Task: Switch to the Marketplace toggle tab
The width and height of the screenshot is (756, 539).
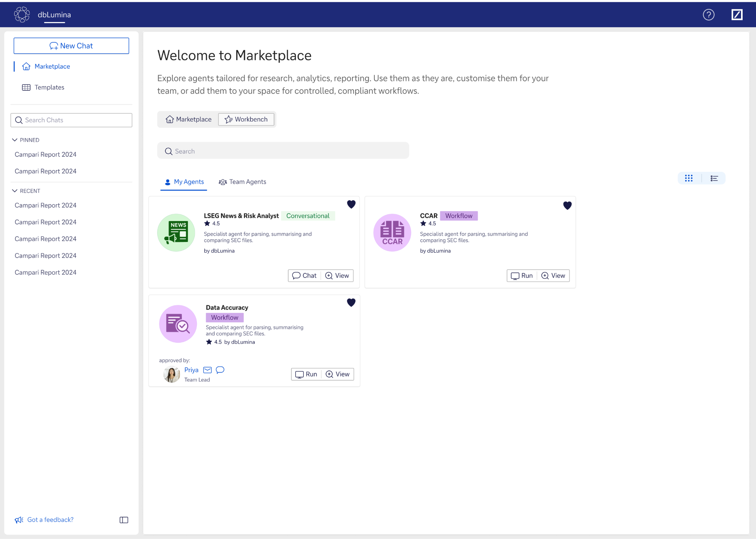Action: point(188,119)
